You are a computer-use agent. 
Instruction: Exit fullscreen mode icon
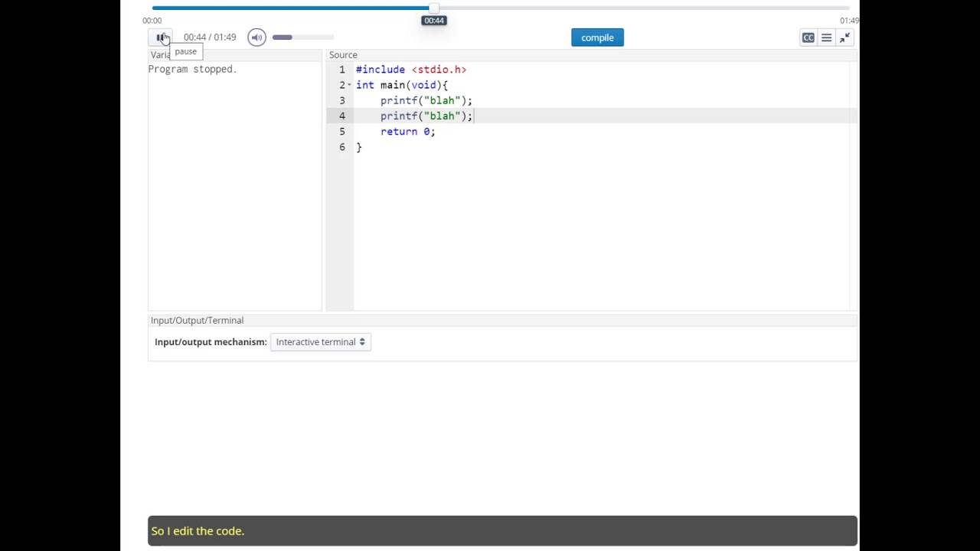[x=844, y=37]
